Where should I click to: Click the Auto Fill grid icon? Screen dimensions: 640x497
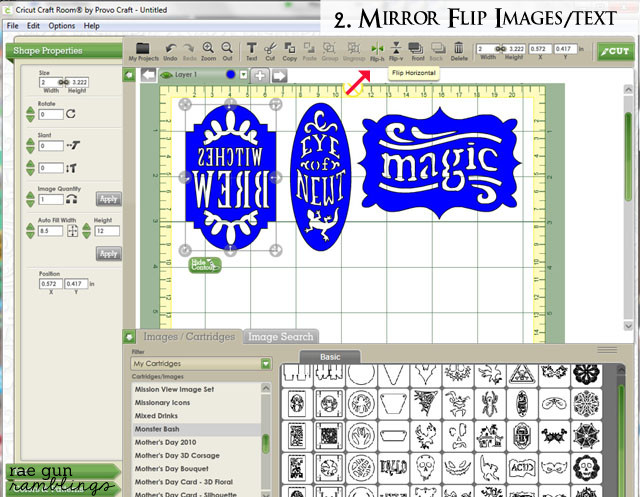(x=72, y=231)
